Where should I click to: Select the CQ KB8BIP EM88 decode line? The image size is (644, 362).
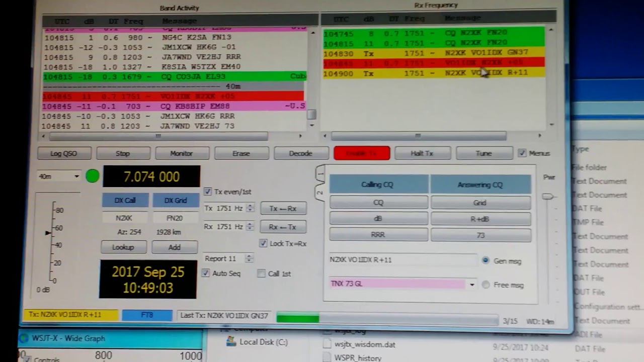pyautogui.click(x=174, y=106)
